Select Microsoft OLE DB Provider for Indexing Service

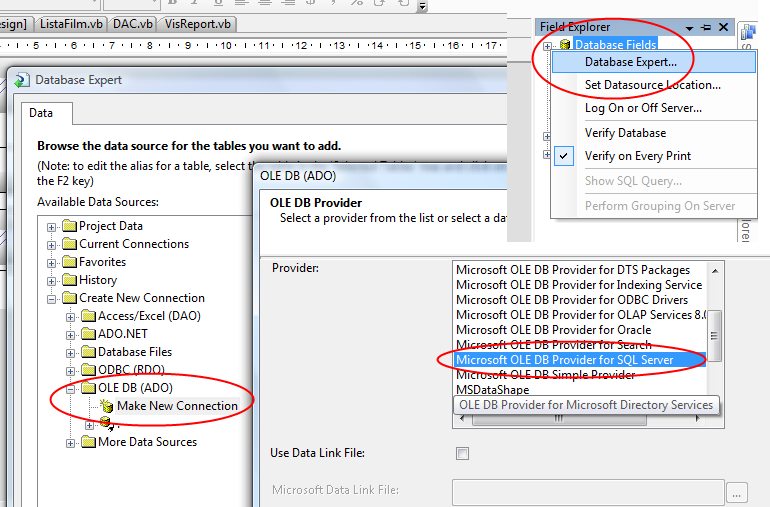(x=579, y=284)
